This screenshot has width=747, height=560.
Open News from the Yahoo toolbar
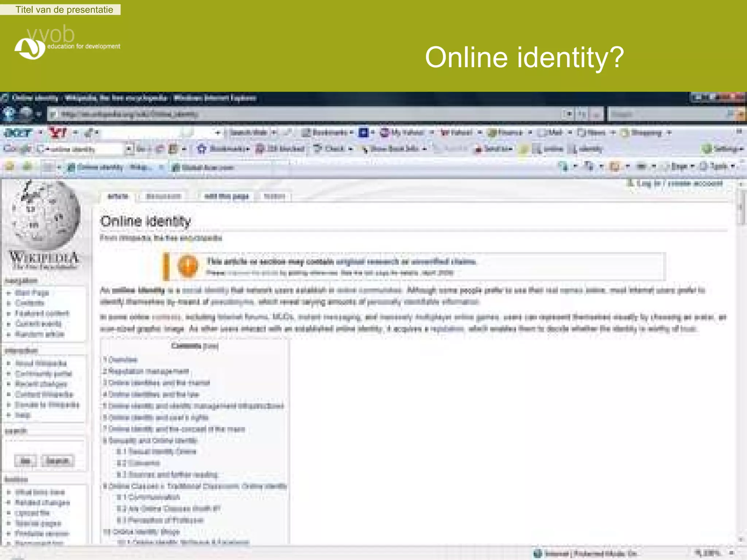click(x=592, y=133)
